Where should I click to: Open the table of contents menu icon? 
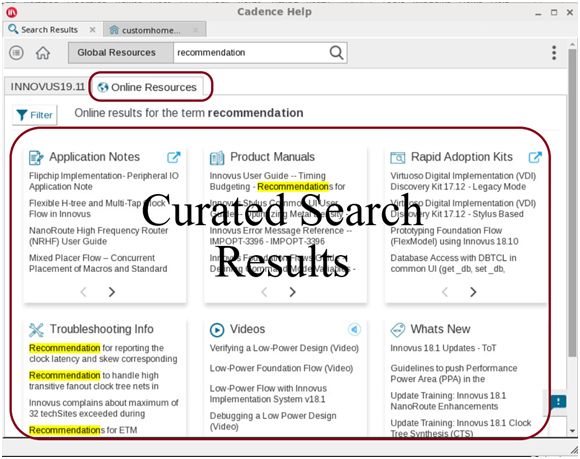point(16,53)
